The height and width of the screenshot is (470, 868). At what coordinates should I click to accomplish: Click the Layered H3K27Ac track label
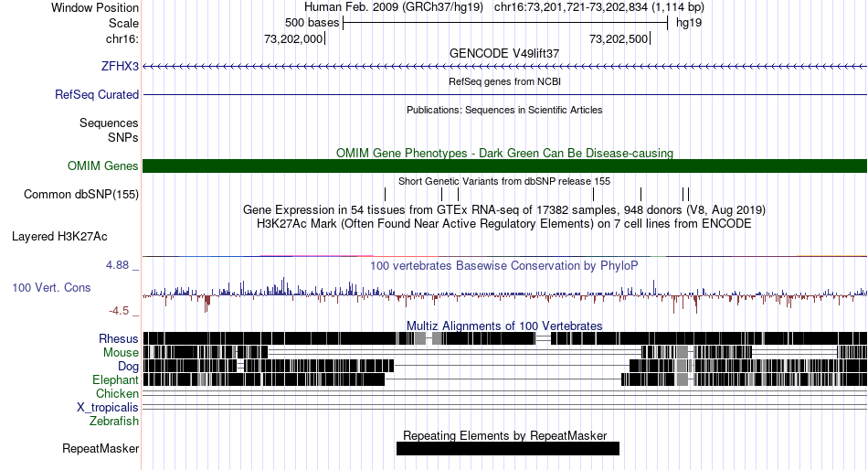pos(59,237)
